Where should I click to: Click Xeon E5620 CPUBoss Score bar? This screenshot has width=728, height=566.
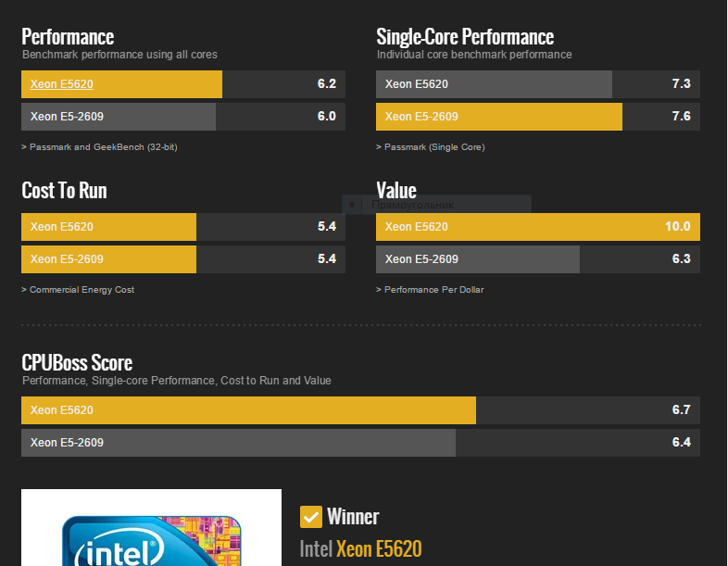pos(360,410)
